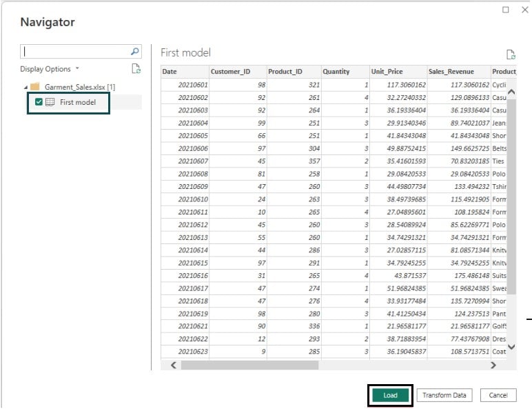This screenshot has height=411, width=532.
Task: Click the Transform Data button
Action: (x=444, y=395)
